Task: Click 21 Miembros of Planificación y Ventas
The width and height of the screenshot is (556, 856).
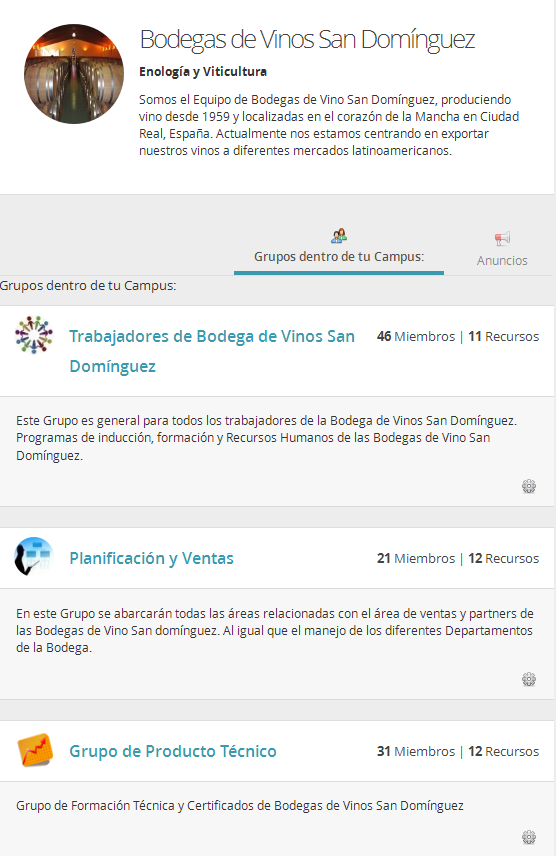Action: pos(416,558)
